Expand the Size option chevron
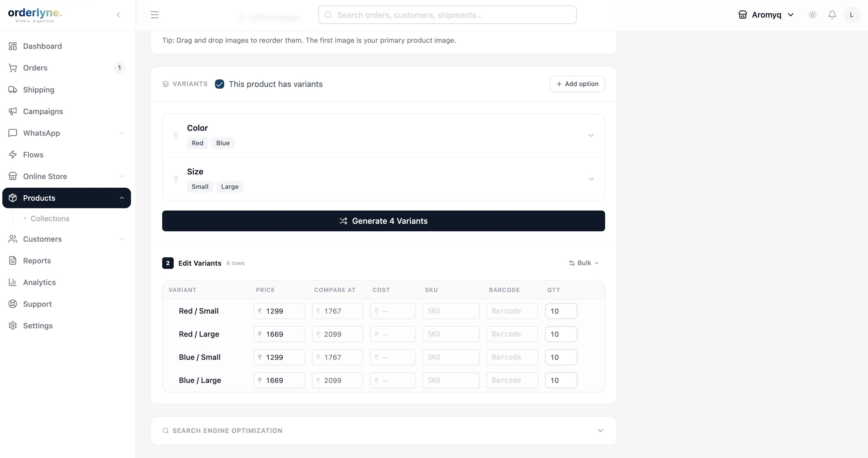Viewport: 868px width, 458px height. tap(591, 179)
